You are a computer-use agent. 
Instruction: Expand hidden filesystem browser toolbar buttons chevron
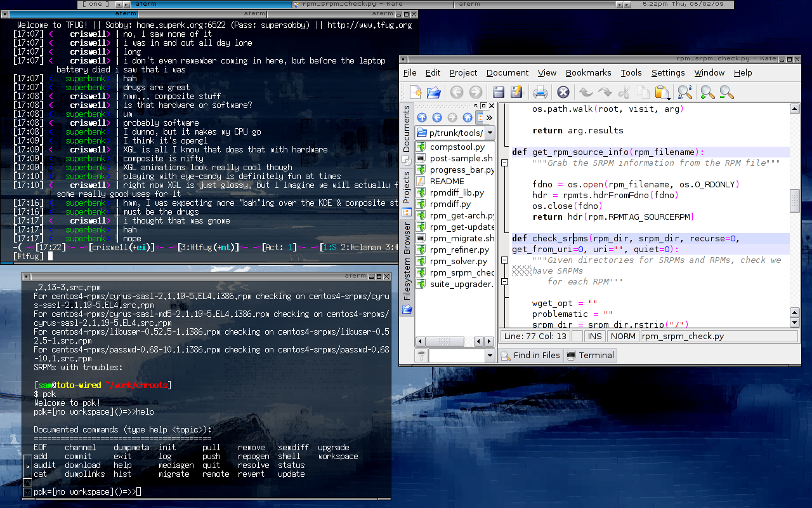(x=489, y=117)
